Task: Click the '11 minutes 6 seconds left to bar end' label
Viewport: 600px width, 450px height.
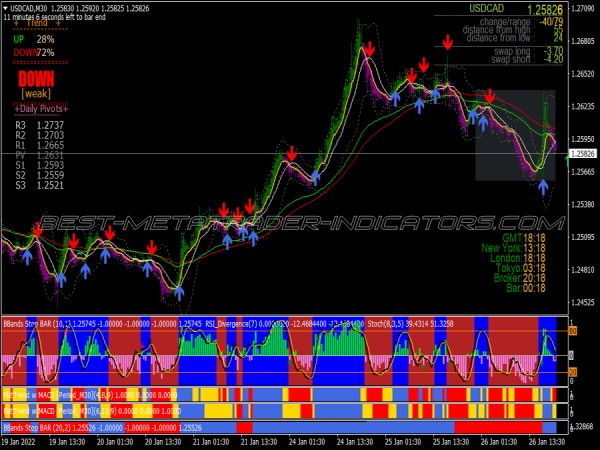Action: point(54,17)
